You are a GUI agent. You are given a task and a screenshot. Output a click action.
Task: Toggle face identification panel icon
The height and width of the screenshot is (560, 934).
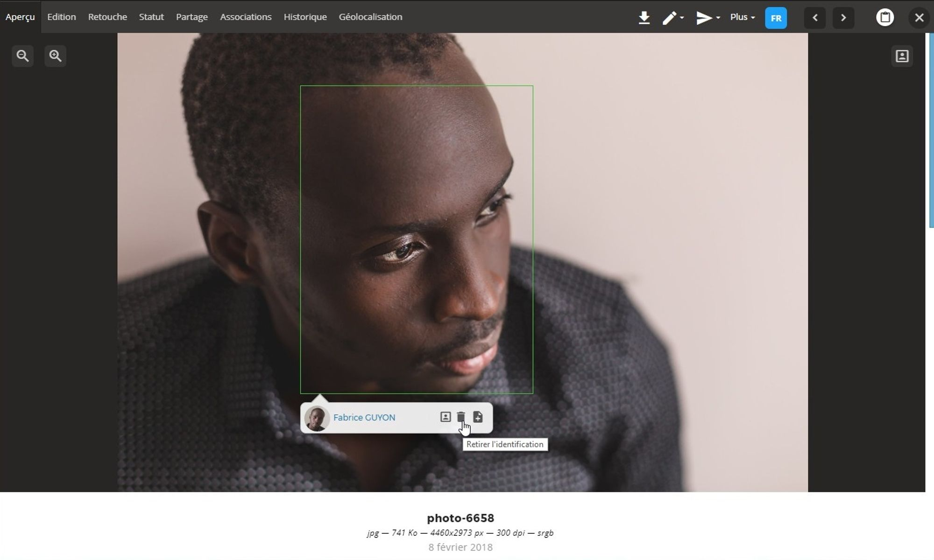(902, 56)
